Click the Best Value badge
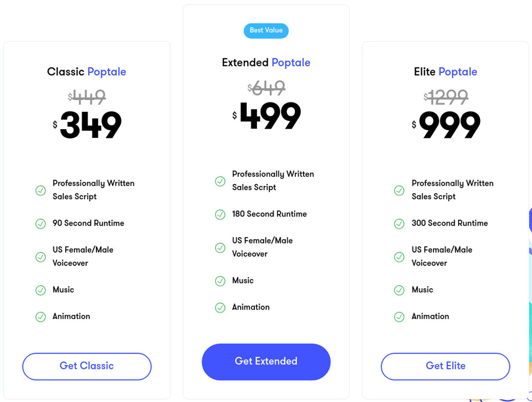This screenshot has width=532, height=402. click(266, 31)
